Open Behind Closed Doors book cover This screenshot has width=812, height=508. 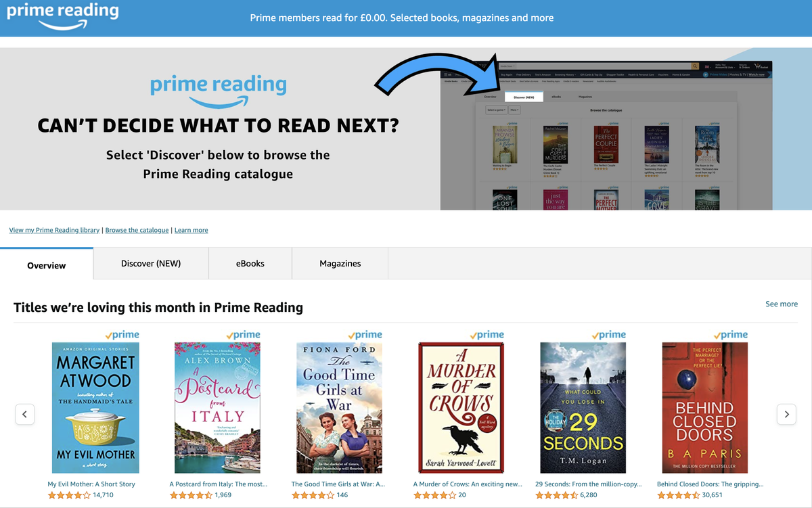pos(704,407)
